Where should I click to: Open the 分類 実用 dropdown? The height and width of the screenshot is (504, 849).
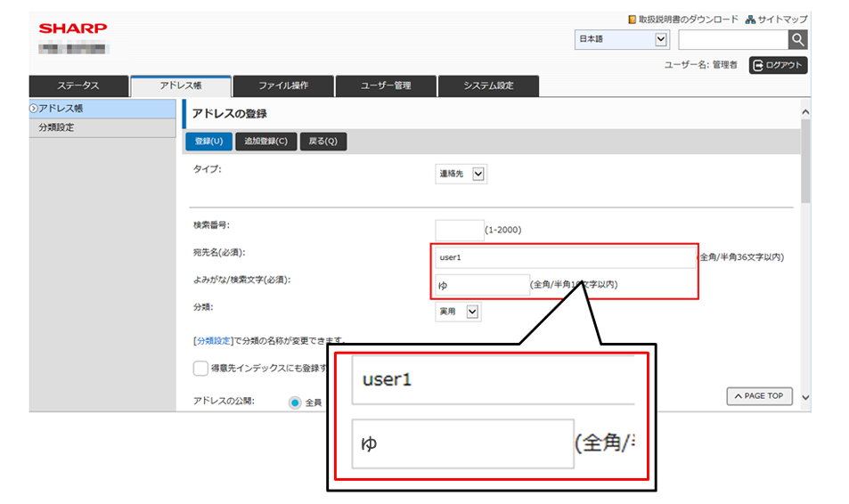point(458,312)
